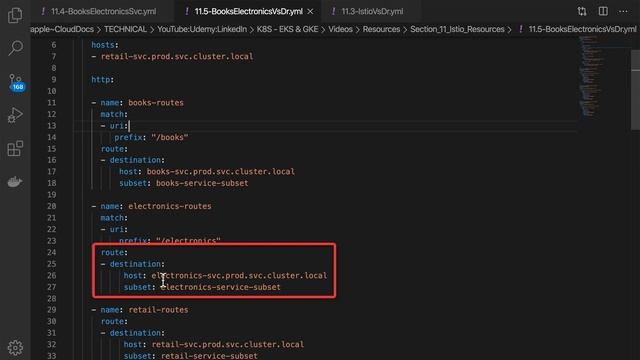
Task: Click 'books-service-subset' subset value
Action: [202, 183]
